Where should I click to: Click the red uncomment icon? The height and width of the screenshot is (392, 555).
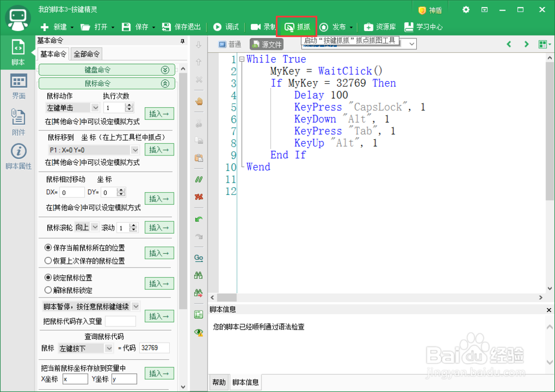[199, 197]
